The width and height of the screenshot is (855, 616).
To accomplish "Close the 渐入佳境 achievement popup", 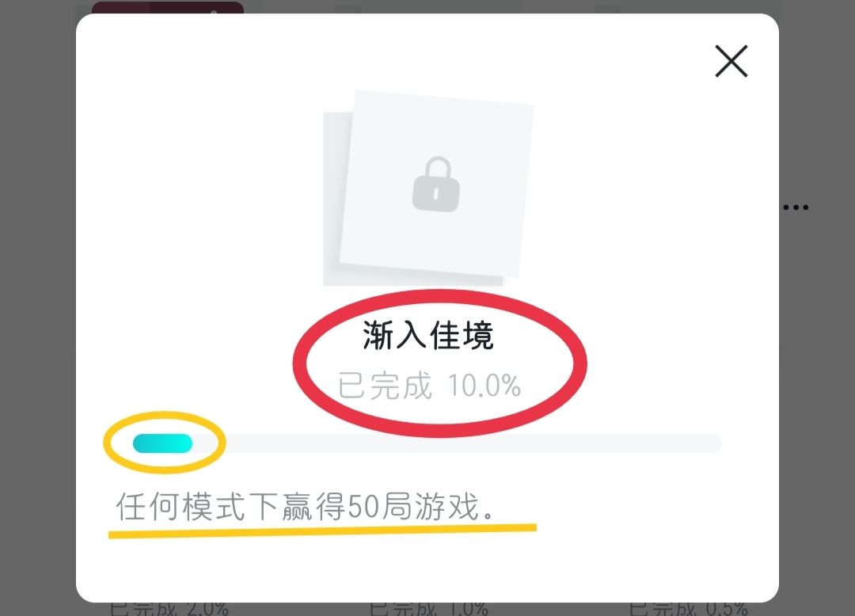I will [731, 61].
